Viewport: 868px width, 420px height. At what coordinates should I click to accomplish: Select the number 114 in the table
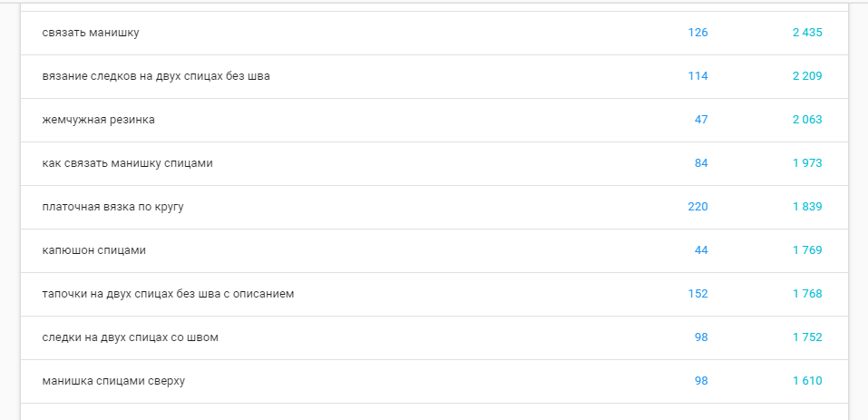click(x=697, y=76)
